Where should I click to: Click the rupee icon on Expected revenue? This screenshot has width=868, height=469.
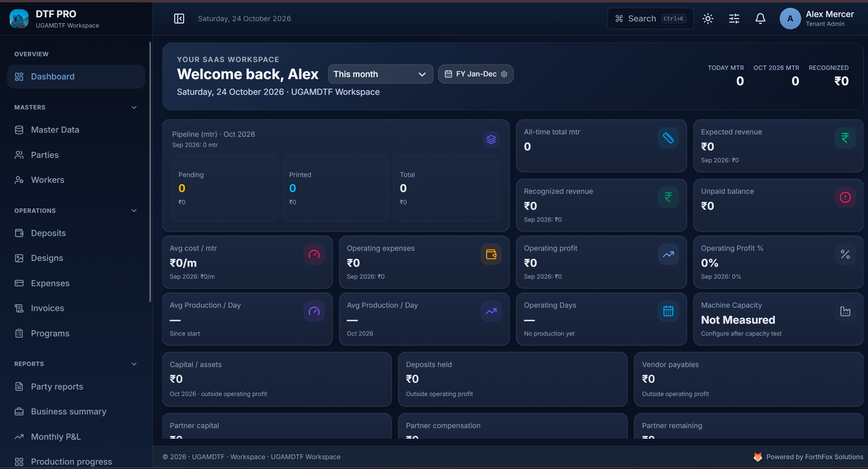[845, 138]
